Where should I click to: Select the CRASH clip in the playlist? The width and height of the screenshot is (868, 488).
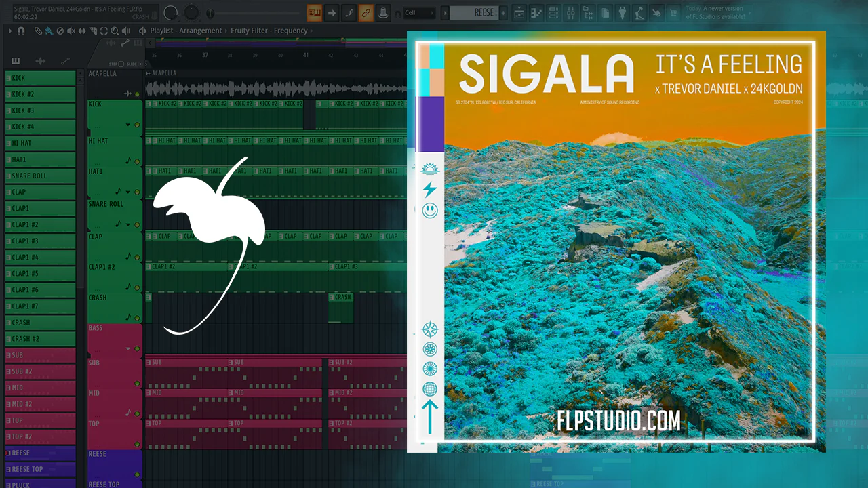[x=341, y=308]
